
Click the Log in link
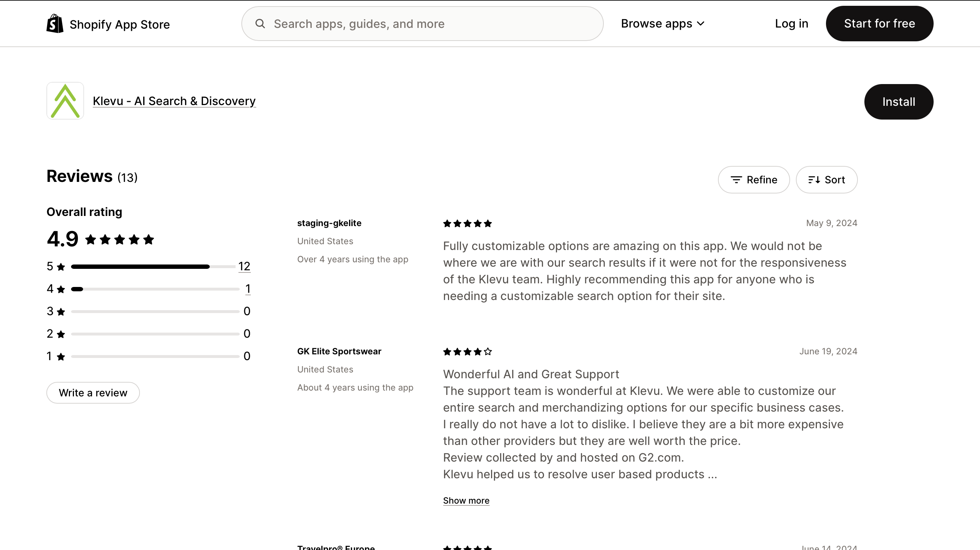(x=791, y=24)
